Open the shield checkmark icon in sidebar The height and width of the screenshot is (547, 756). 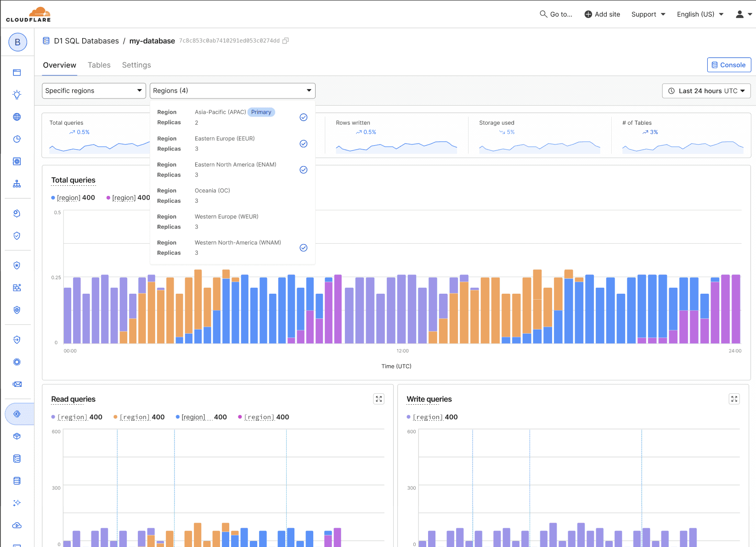17,236
